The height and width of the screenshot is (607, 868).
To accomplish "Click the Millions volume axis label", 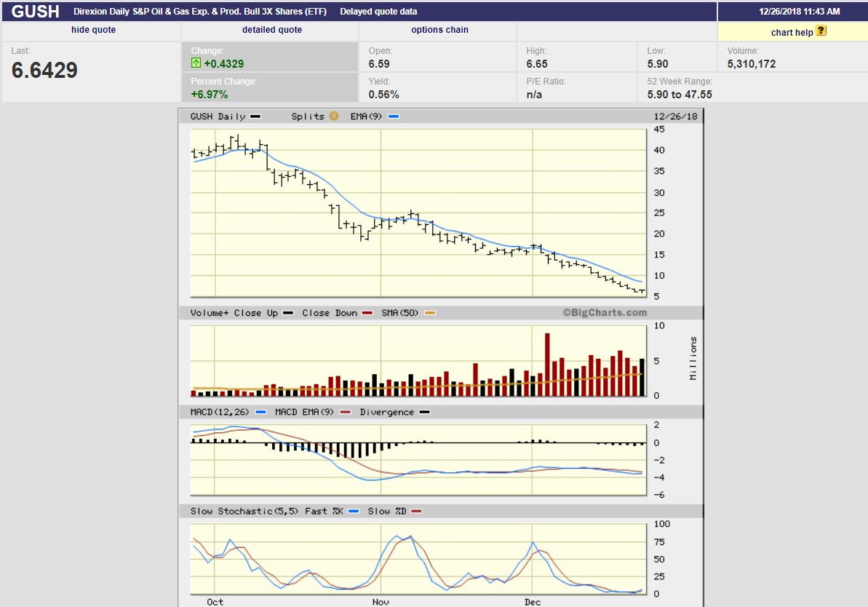I will pyautogui.click(x=693, y=358).
